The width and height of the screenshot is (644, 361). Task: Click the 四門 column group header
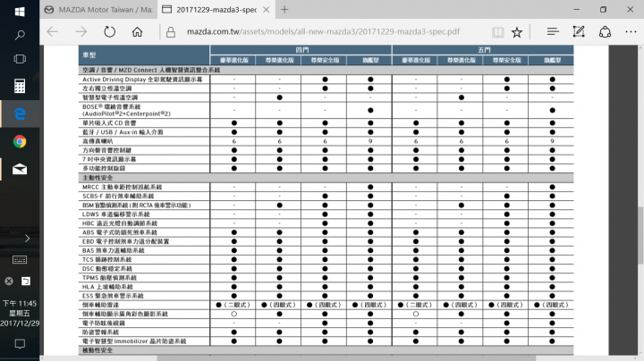pos(301,50)
